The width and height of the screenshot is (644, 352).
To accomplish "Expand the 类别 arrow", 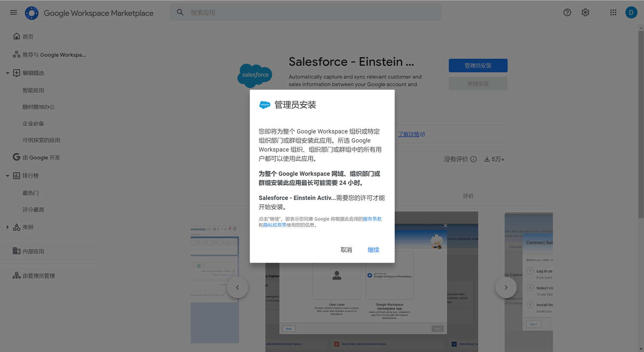I will (7, 227).
